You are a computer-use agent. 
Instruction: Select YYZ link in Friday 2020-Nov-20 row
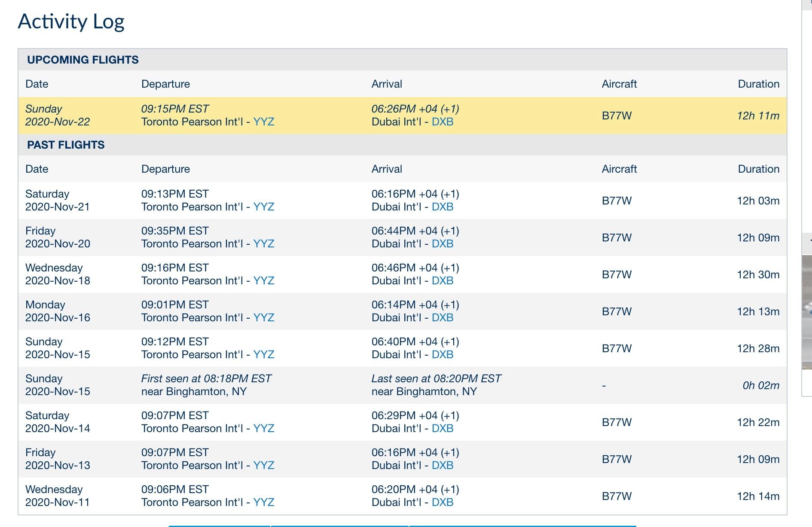(263, 244)
